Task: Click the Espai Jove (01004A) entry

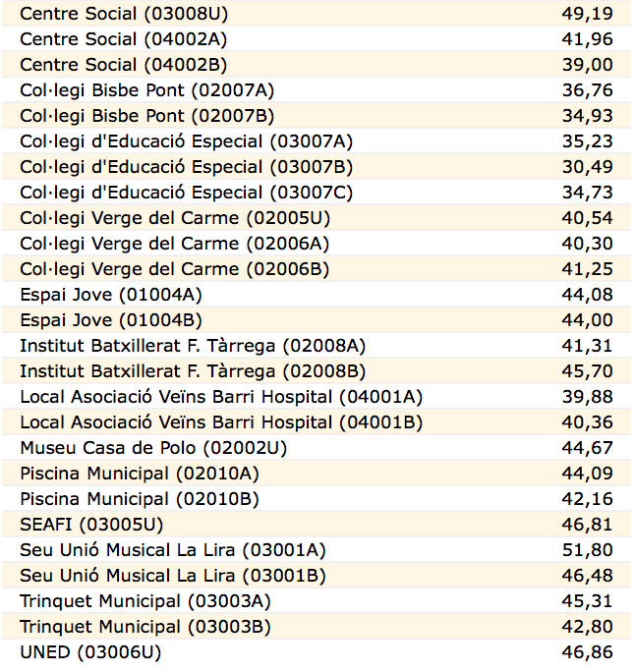Action: coord(111,295)
